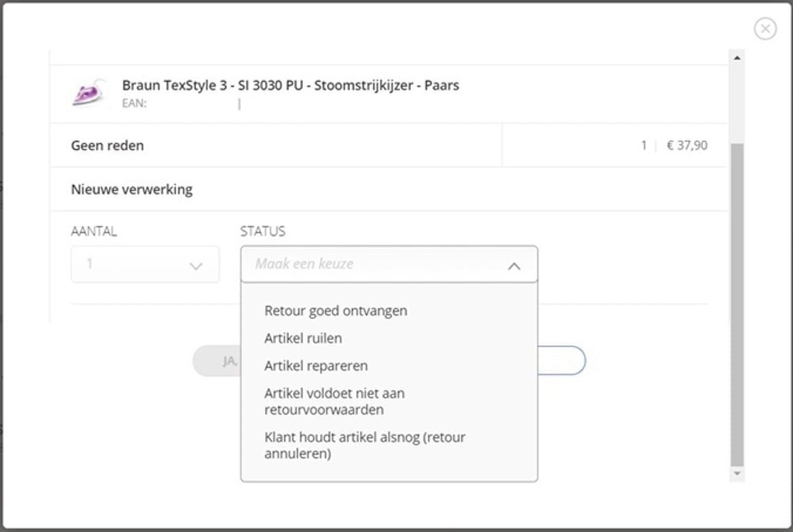Viewport: 793px width, 532px height.
Task: Click the vertical scrollbar thumb
Action: (737, 303)
